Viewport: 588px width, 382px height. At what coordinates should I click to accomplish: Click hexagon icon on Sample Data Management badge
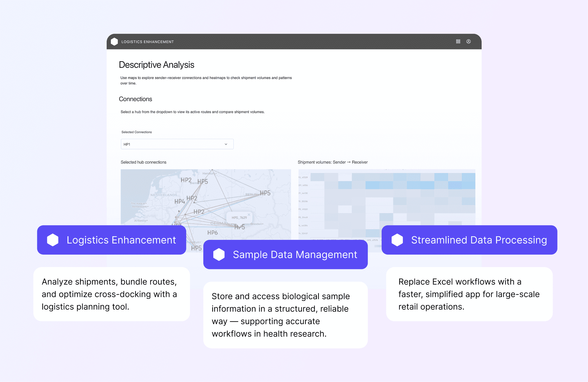pos(219,255)
